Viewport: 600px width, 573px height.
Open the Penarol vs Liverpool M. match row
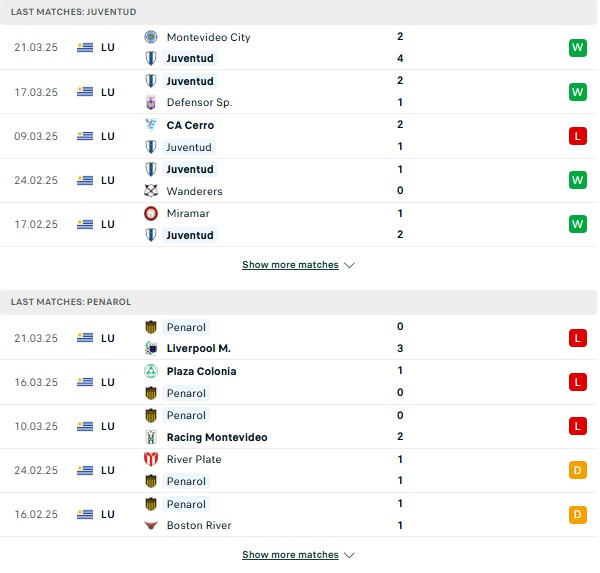[298, 338]
